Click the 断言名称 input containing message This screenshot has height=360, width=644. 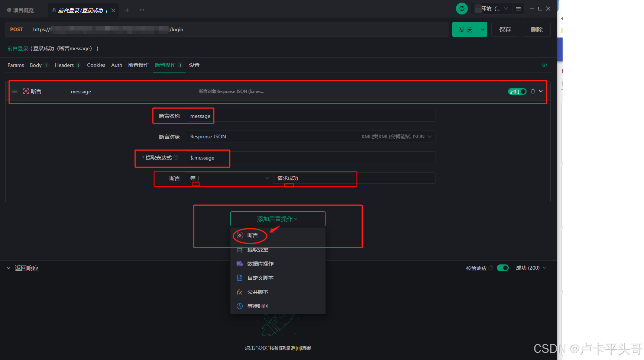click(311, 116)
